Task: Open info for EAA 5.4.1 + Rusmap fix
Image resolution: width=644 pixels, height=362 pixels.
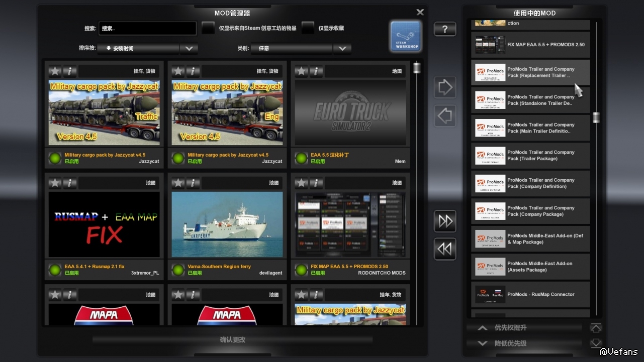Action: point(70,183)
